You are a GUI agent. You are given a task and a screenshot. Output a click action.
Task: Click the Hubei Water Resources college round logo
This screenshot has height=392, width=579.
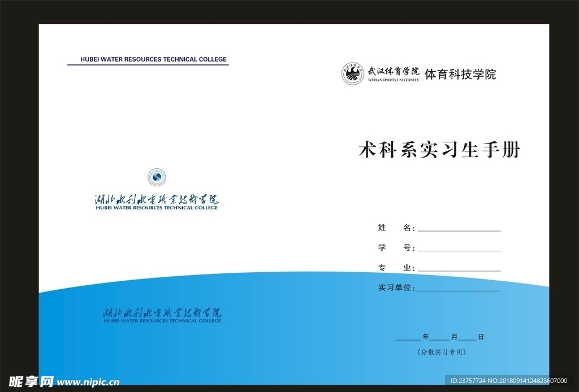157,178
